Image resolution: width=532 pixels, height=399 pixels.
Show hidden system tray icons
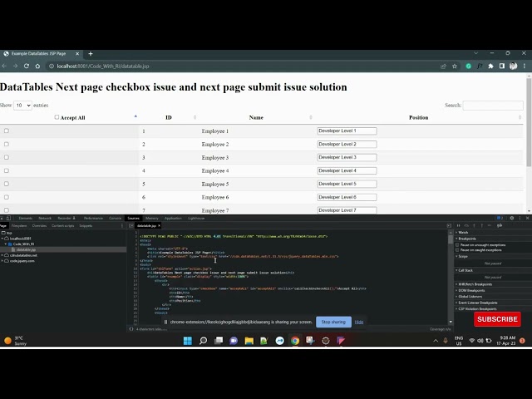pos(436,341)
